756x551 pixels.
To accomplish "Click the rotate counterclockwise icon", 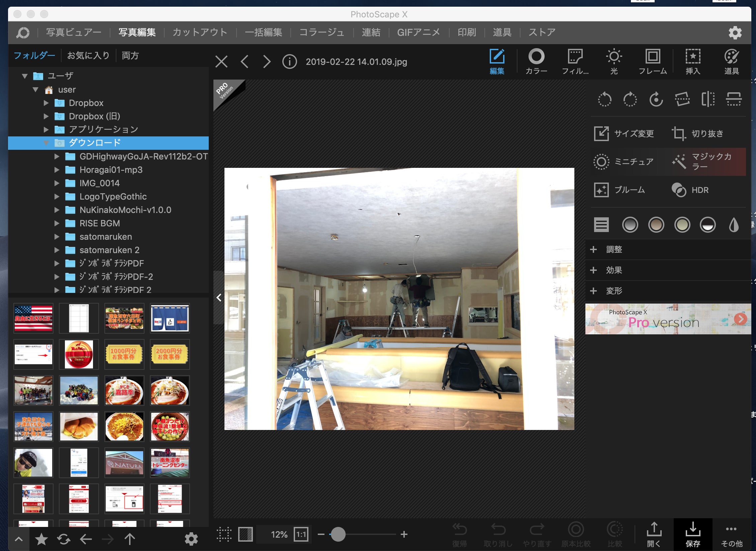I will click(x=604, y=99).
